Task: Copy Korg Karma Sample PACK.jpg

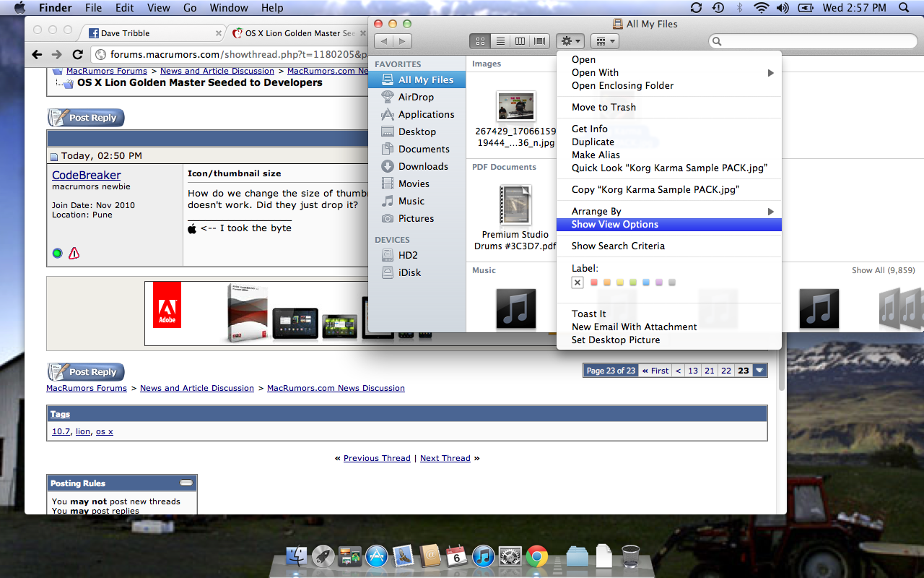Action: point(669,190)
